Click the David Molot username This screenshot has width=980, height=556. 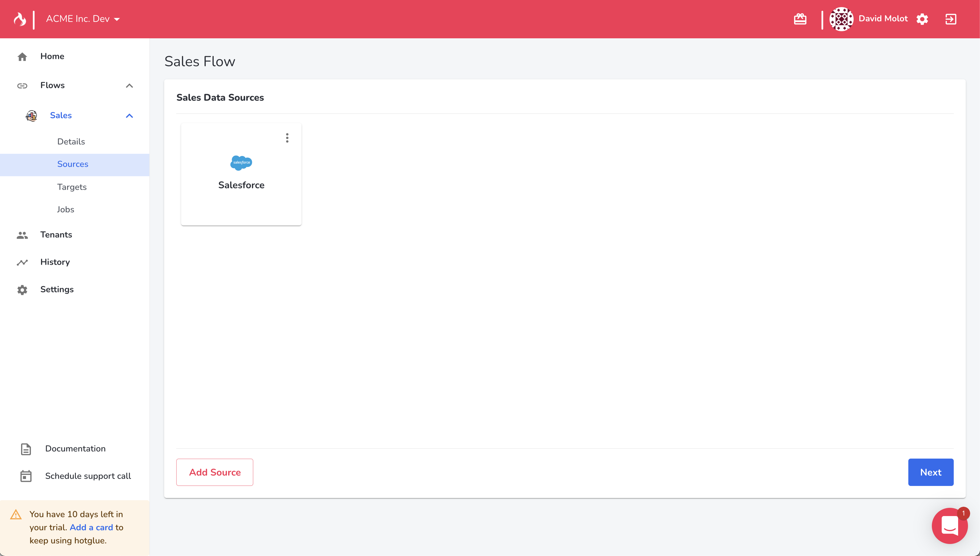click(x=883, y=19)
